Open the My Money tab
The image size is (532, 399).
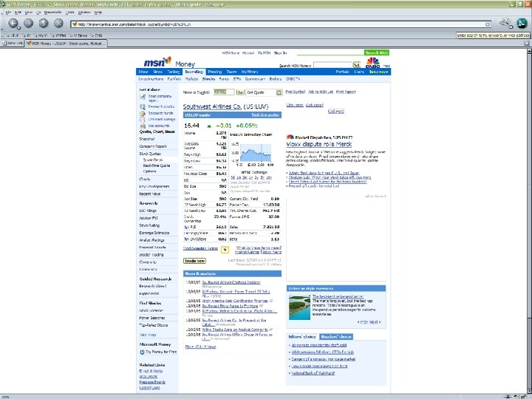[x=250, y=72]
